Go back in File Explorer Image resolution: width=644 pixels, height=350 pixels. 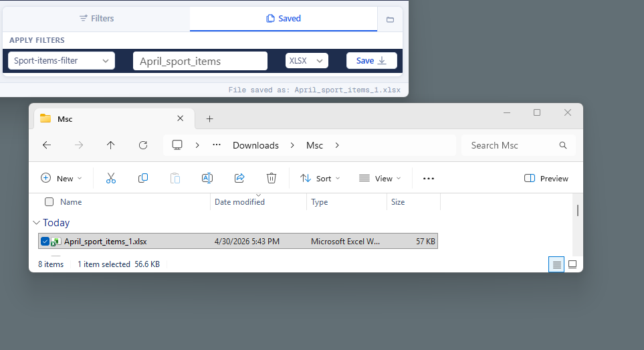pos(47,145)
